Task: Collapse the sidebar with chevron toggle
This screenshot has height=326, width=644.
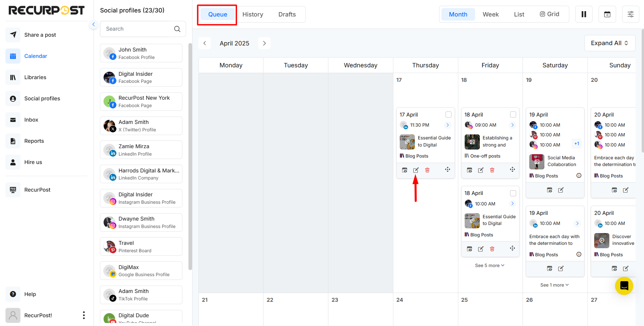Action: click(94, 24)
